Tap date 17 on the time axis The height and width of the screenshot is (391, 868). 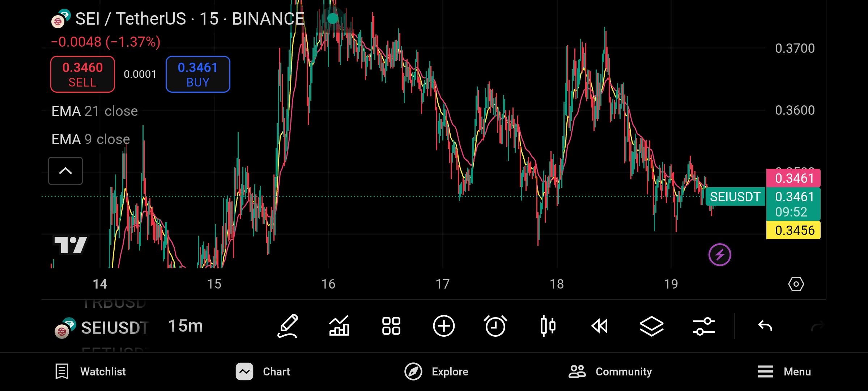tap(443, 284)
